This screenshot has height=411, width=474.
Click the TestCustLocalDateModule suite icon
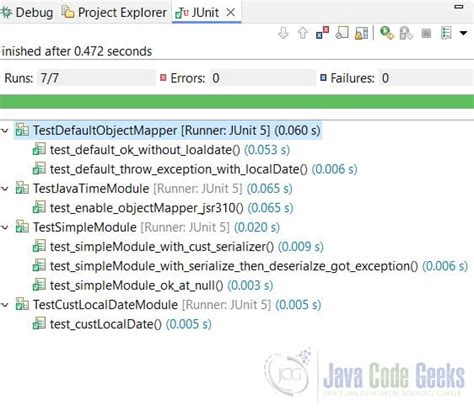tap(22, 304)
